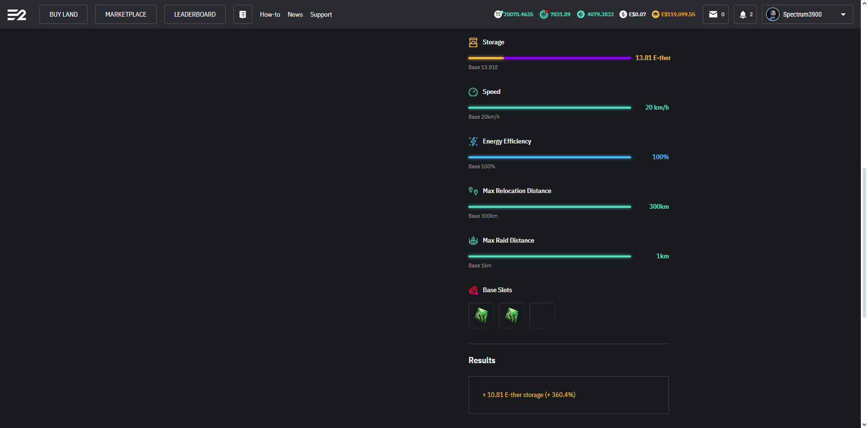Open the LEADERBOARD page

(x=195, y=14)
